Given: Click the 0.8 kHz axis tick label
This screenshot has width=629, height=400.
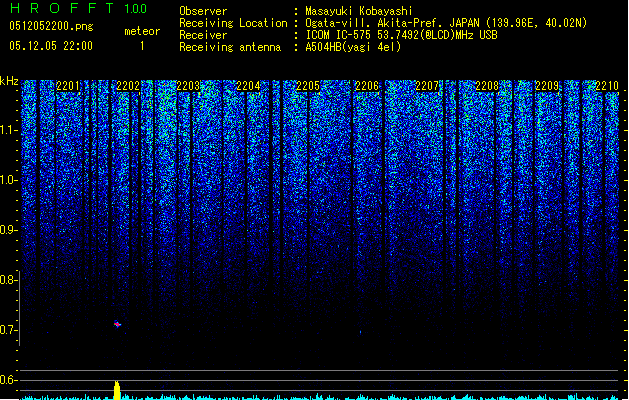Looking at the screenshot, I should click(8, 280).
